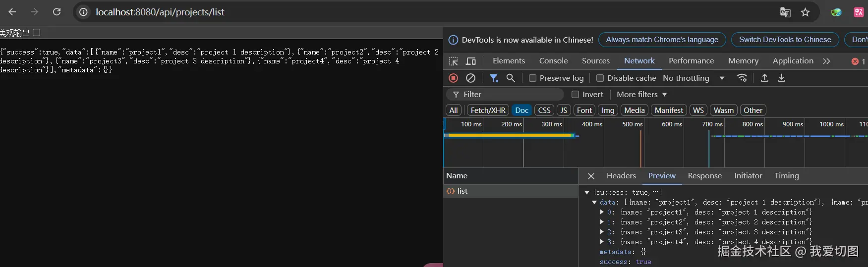Filter requests by WS type
The image size is (868, 267).
pyautogui.click(x=698, y=110)
